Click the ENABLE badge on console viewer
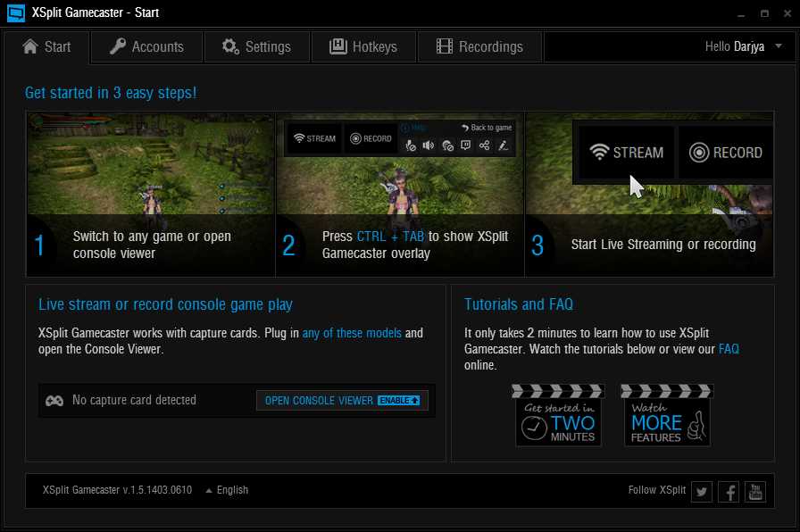This screenshot has height=532, width=800. (399, 401)
